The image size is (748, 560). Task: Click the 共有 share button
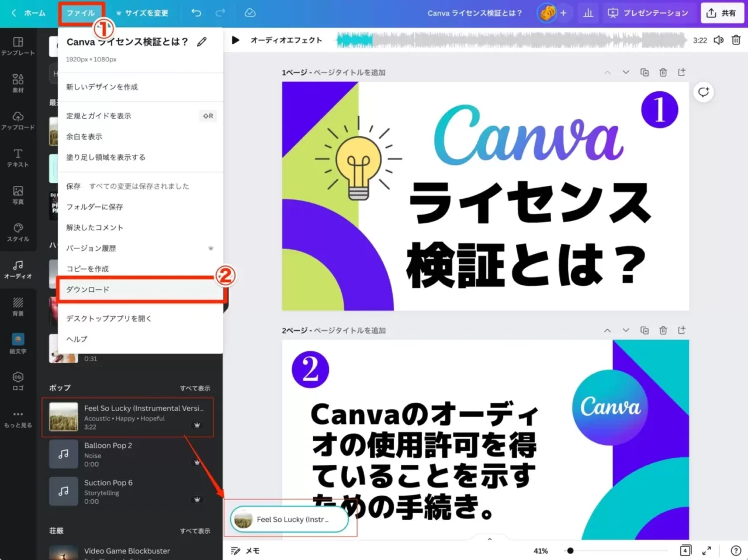click(722, 13)
